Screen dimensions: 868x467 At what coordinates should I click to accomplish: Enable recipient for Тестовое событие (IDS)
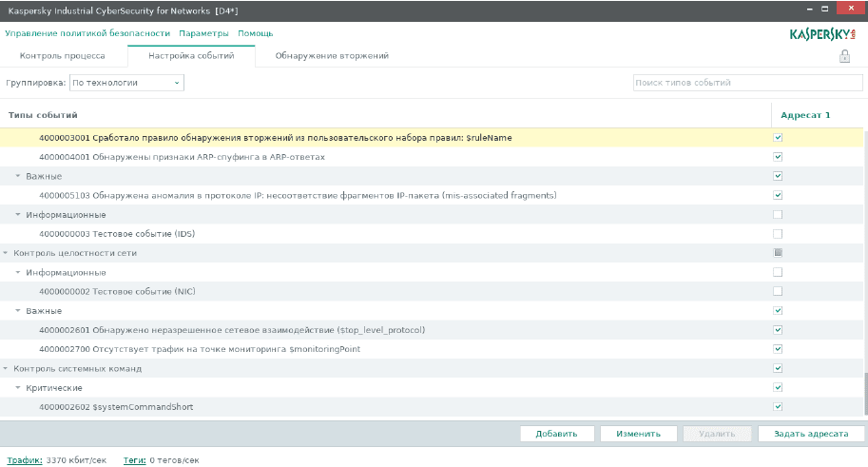point(778,234)
